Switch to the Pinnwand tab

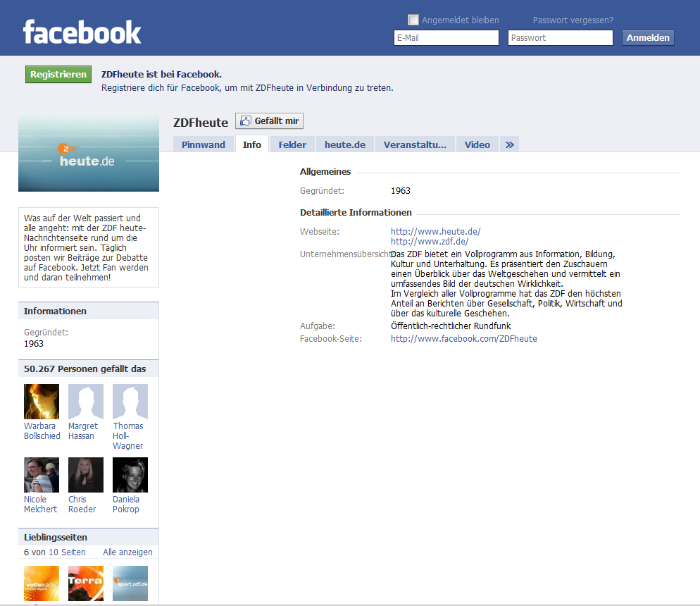(x=203, y=144)
